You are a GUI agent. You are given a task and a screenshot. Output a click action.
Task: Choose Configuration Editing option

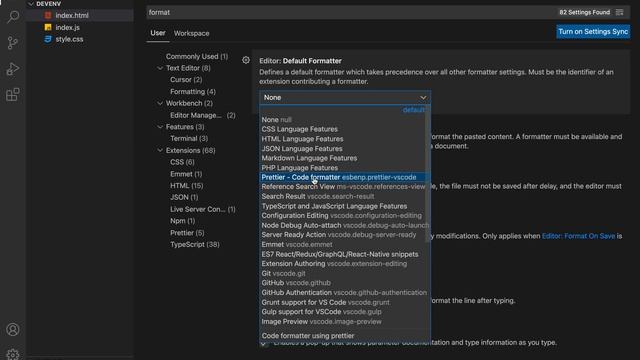343,216
